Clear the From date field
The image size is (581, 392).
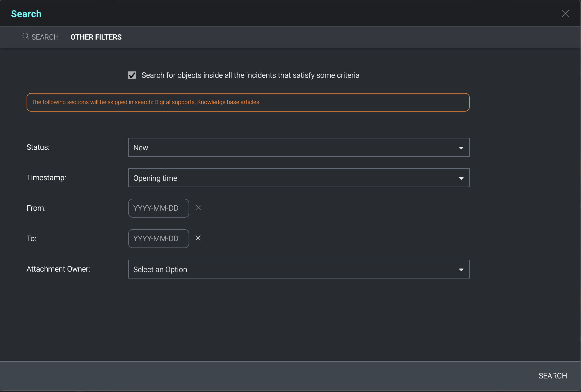pyautogui.click(x=198, y=208)
